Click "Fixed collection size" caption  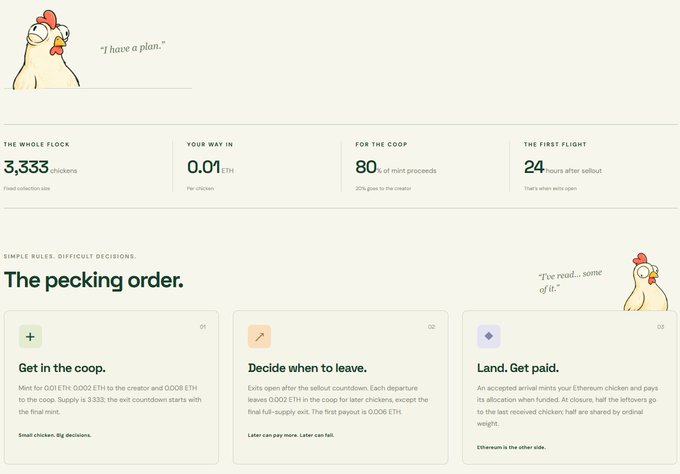pos(27,189)
